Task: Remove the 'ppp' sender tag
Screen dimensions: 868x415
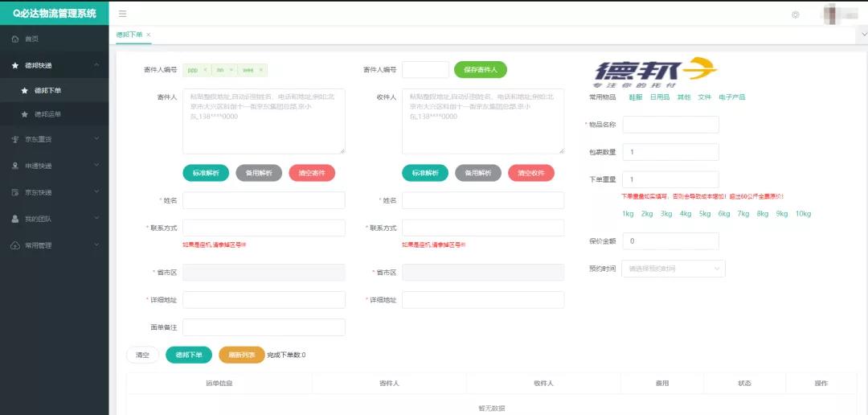Action: [205, 70]
